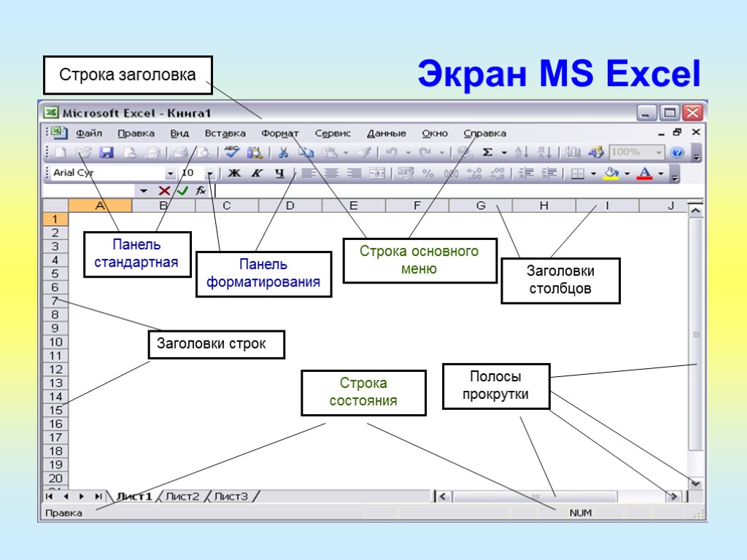Open Print Preview from the standard toolbar
This screenshot has height=560, width=747.
204,153
